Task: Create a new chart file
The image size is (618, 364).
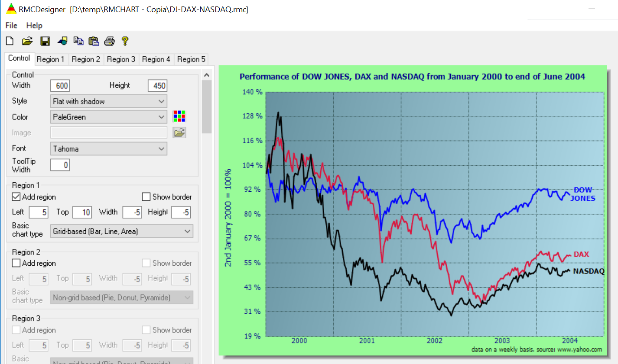Action: pos(10,41)
